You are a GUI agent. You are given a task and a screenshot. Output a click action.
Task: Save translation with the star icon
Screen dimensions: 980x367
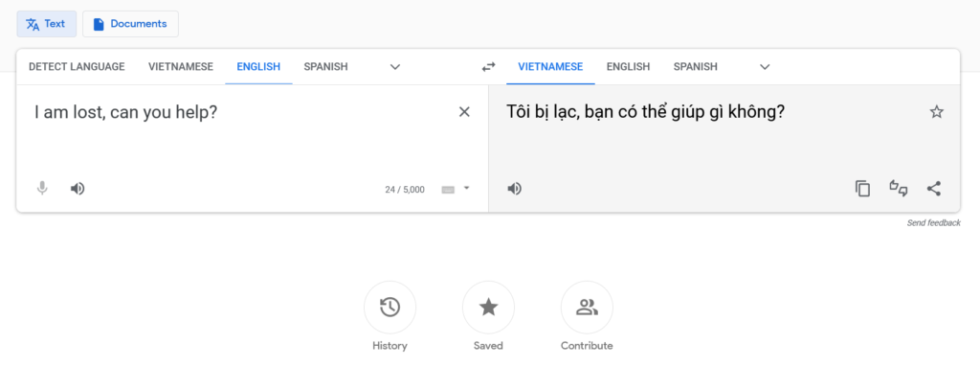tap(936, 112)
